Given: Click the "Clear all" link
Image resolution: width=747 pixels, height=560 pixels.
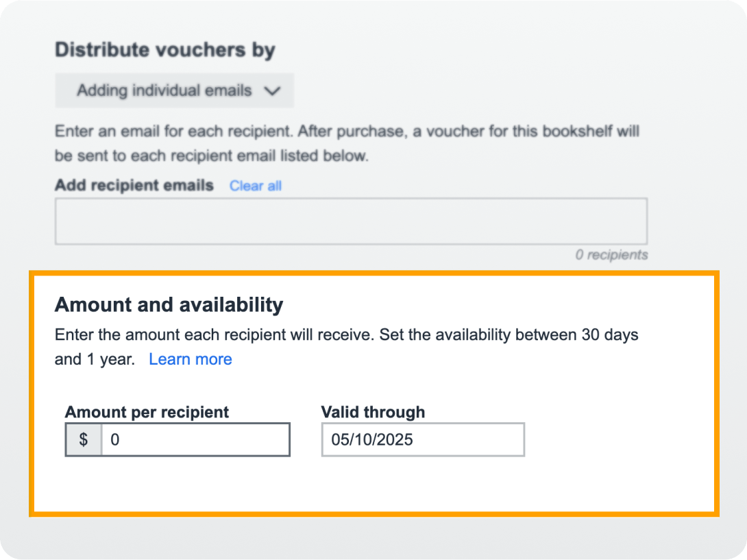Looking at the screenshot, I should (255, 186).
